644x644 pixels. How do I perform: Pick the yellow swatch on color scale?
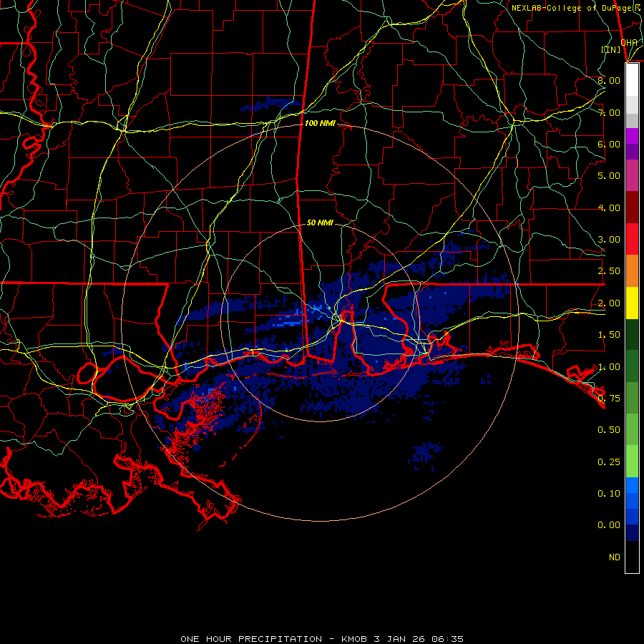click(632, 303)
